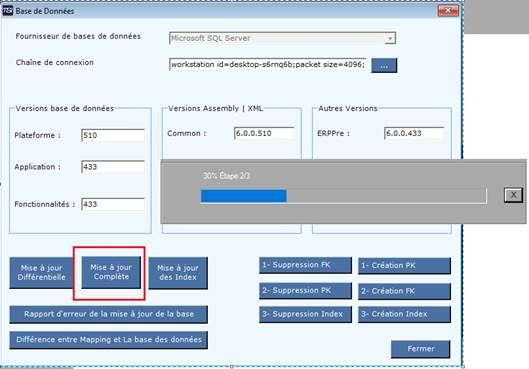Click the '...' connection string browse button
Screen dimensions: 529x369
coord(384,65)
